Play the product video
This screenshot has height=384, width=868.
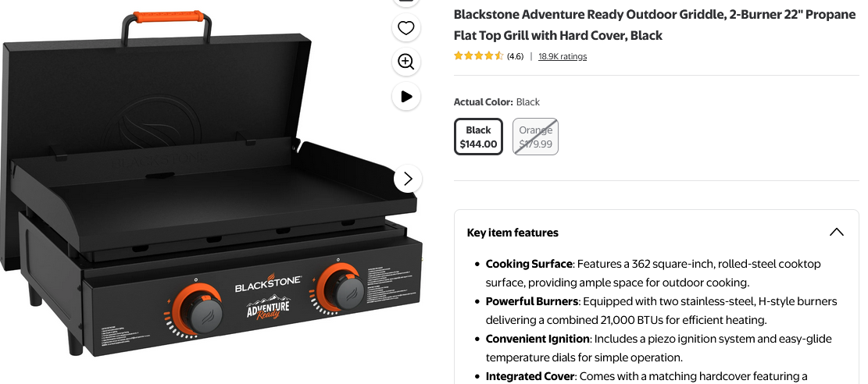click(x=406, y=96)
